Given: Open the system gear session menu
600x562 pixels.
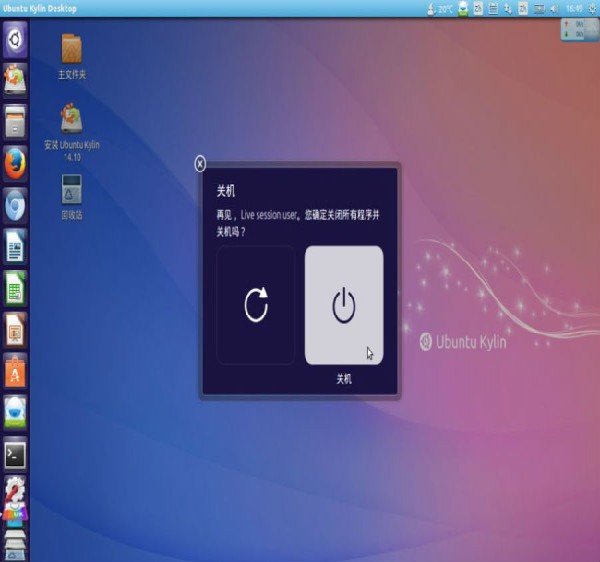Looking at the screenshot, I should tap(589, 8).
